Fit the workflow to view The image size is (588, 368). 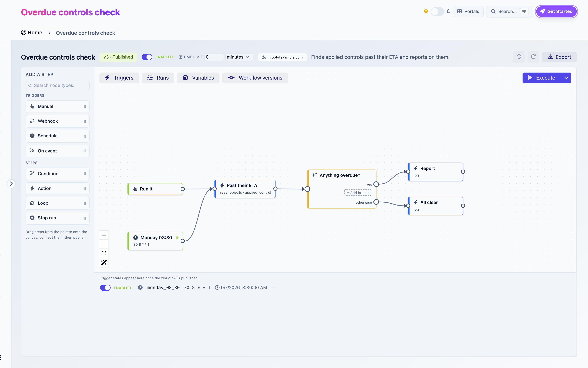click(x=104, y=253)
